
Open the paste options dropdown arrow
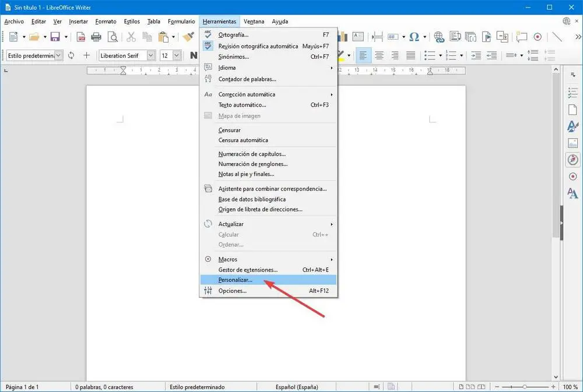click(x=173, y=37)
